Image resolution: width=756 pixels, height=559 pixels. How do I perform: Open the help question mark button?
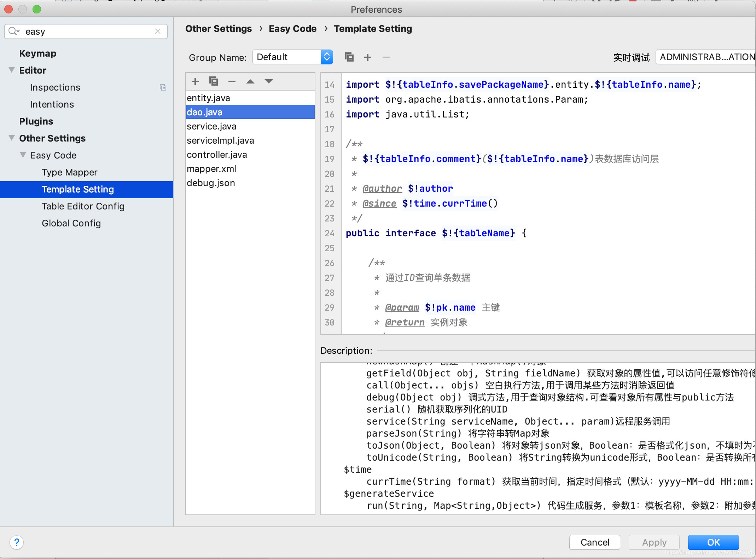click(17, 542)
